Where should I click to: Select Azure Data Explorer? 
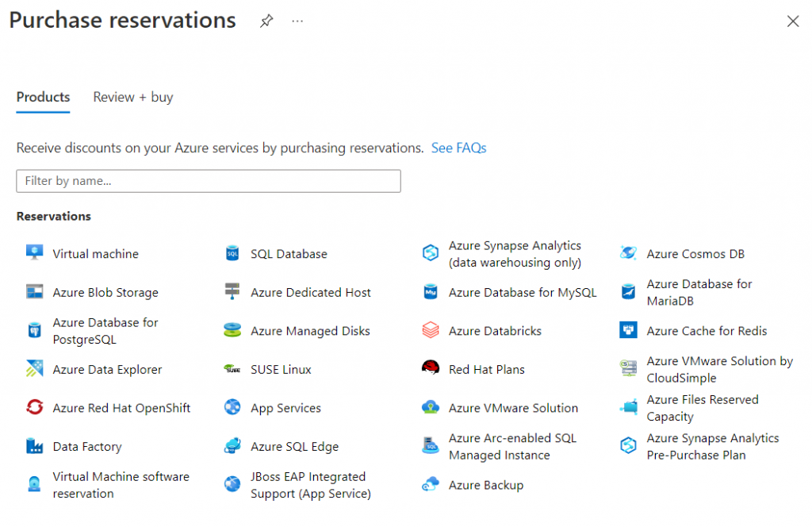109,369
